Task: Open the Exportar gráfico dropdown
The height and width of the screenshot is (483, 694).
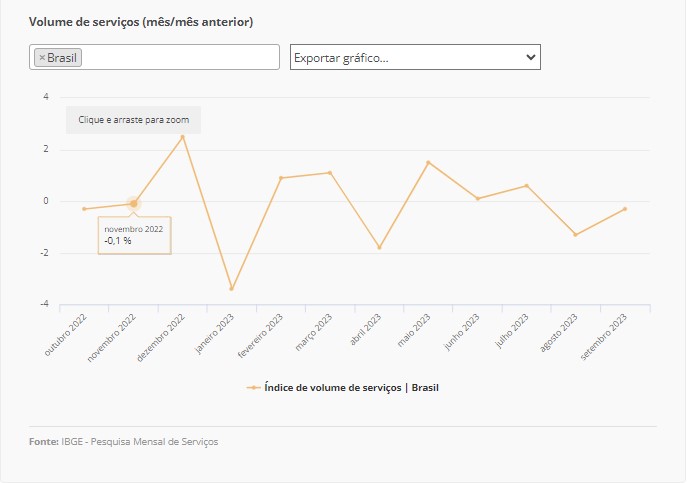Action: (x=415, y=58)
